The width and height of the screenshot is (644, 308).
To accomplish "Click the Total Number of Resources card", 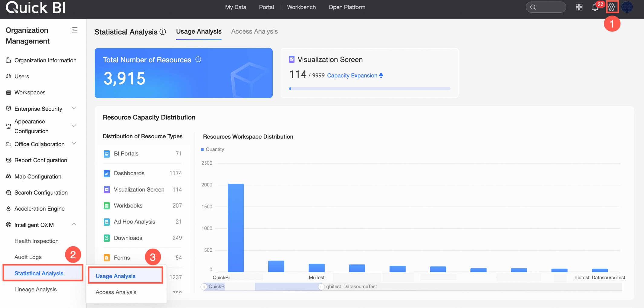I will [184, 73].
